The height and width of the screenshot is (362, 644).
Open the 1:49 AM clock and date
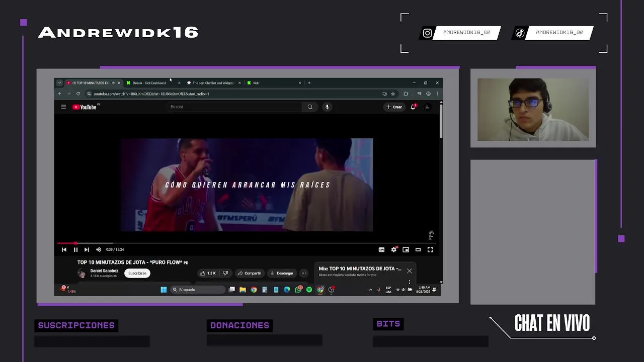pos(424,290)
